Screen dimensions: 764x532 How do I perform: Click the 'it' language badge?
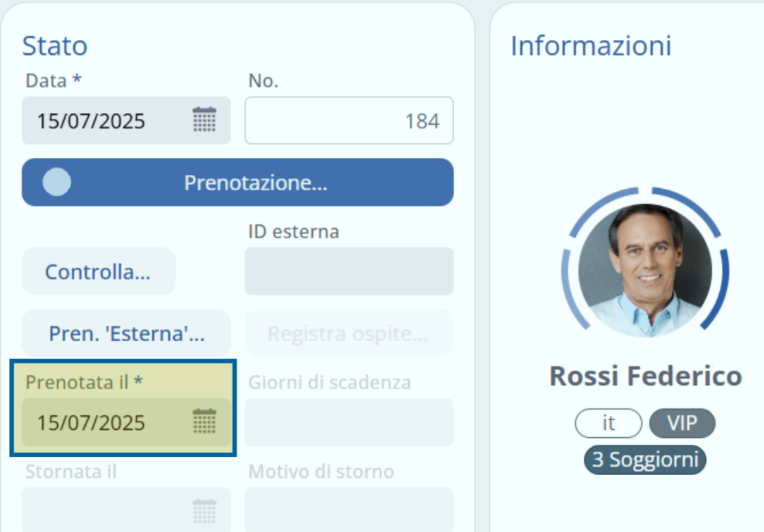[608, 423]
